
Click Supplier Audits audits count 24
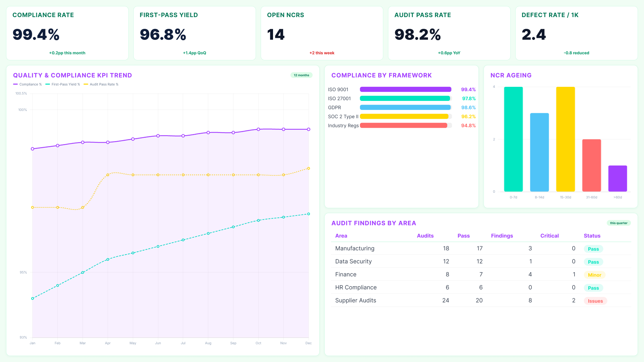click(x=445, y=301)
